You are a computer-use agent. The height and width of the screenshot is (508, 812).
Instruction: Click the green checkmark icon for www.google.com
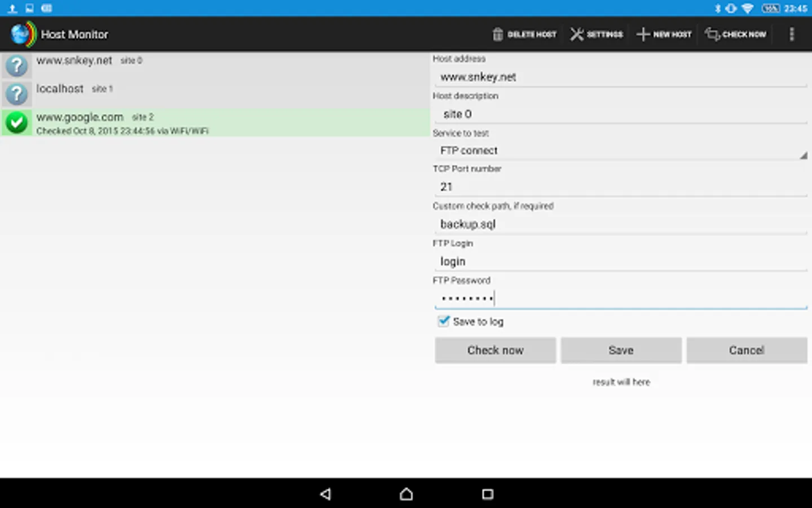pos(16,122)
